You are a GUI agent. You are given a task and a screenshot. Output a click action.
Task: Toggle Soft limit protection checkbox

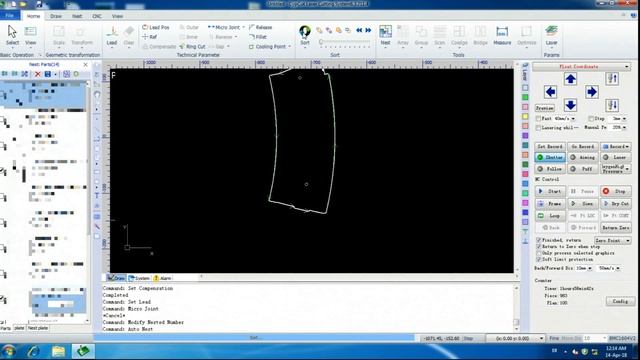tap(538, 259)
